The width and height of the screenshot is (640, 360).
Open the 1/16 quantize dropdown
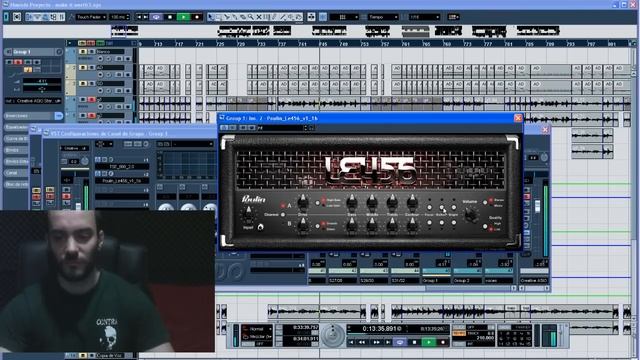point(424,17)
